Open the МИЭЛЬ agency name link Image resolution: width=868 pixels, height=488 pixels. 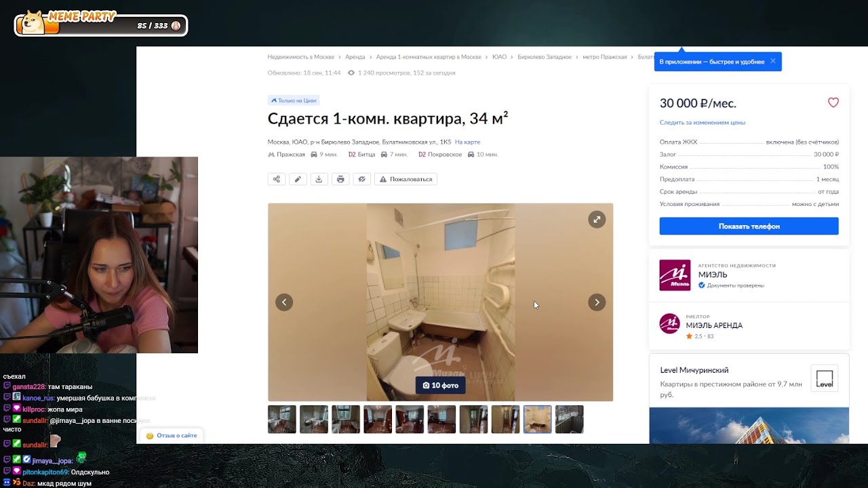coord(713,275)
